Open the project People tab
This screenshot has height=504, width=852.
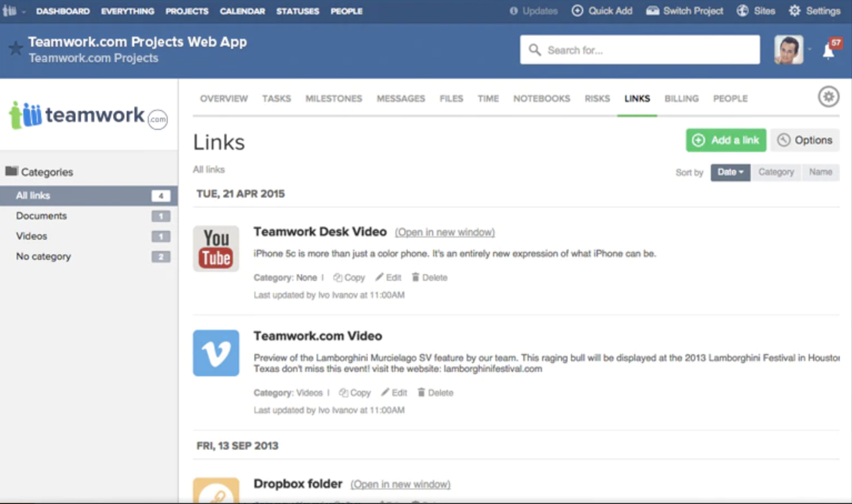(x=730, y=99)
